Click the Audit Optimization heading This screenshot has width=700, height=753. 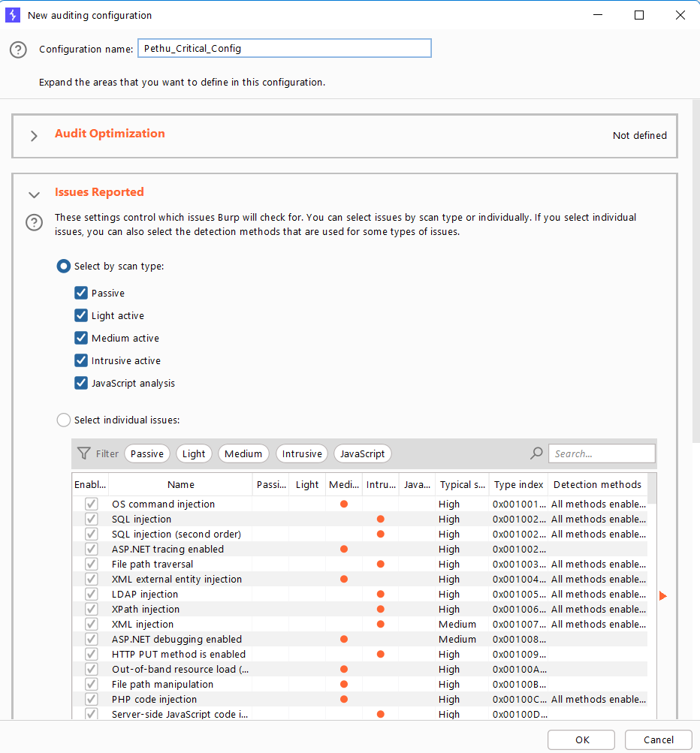click(x=110, y=134)
